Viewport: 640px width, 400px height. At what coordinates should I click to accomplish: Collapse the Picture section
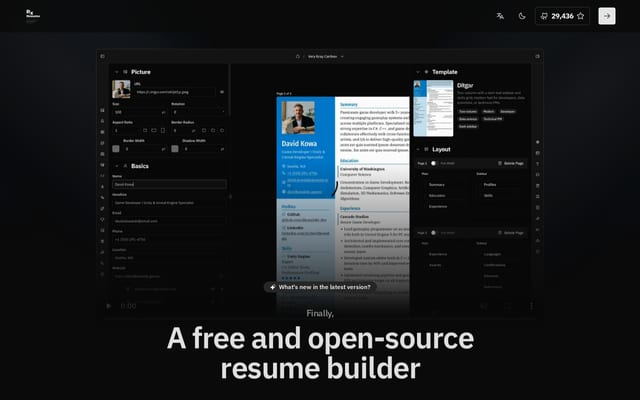[117, 72]
